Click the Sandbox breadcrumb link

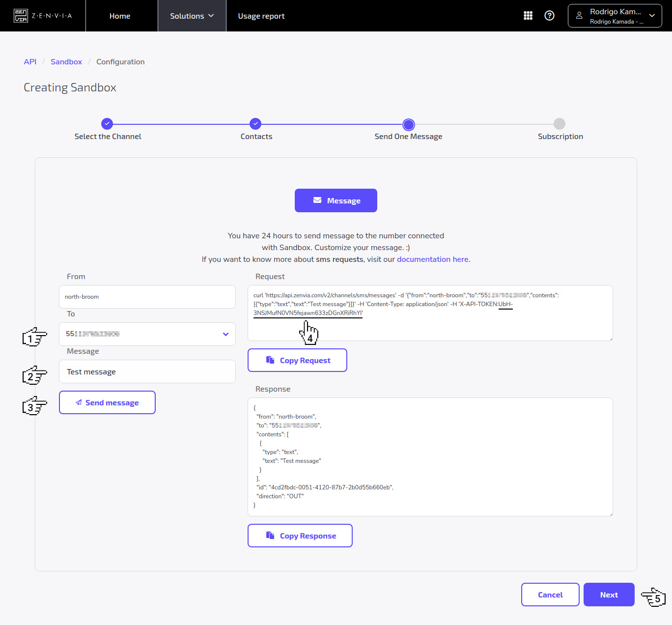(66, 61)
